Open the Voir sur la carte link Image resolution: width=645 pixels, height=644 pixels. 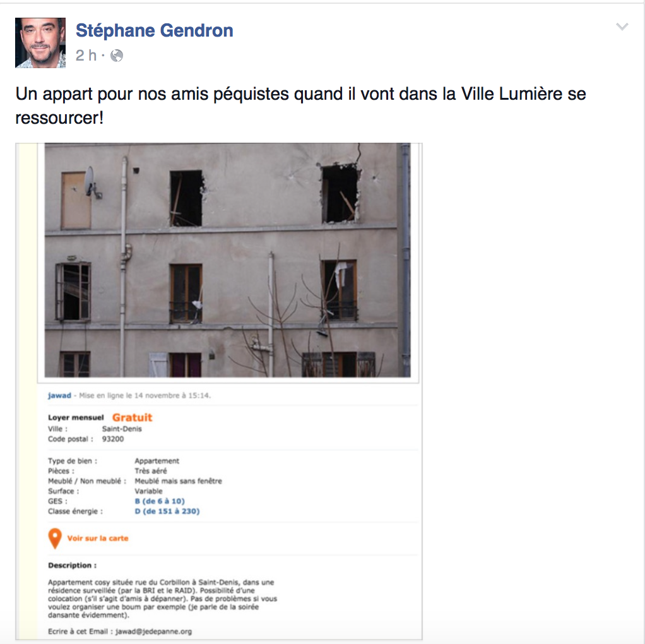click(98, 538)
